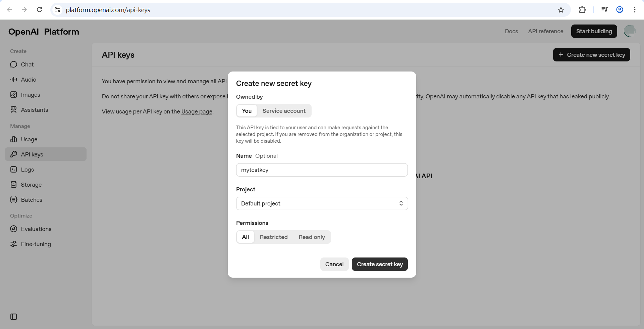Click the Create secret key button
Viewport: 644px width, 329px height.
coord(380,264)
